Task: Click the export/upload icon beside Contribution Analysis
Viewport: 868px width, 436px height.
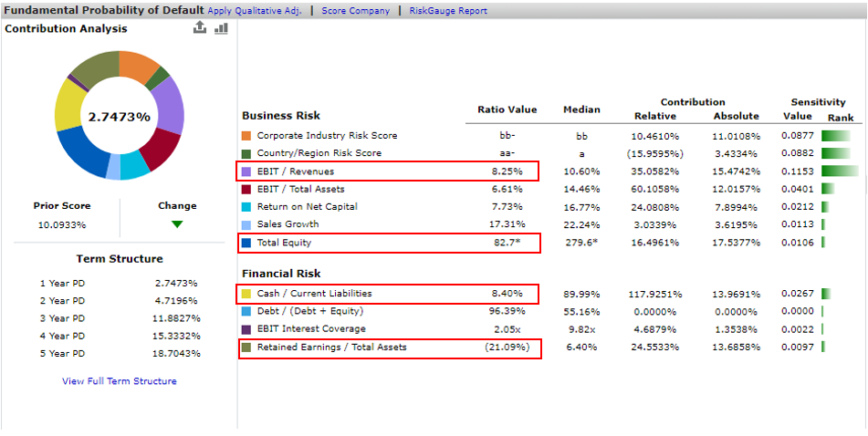Action: (x=201, y=28)
